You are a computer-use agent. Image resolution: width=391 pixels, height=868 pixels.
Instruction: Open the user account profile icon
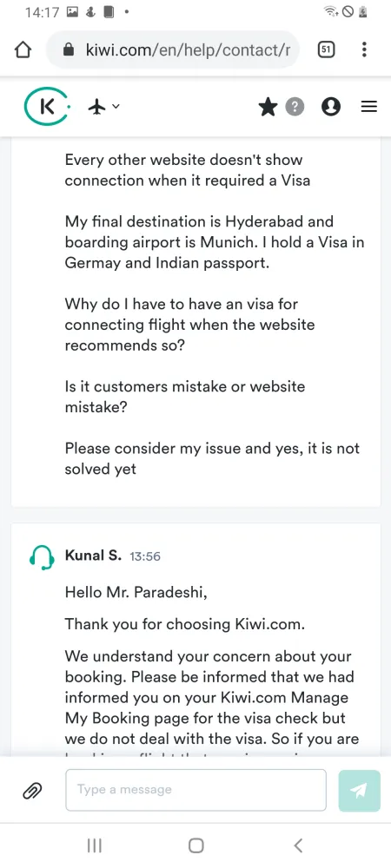pos(331,107)
